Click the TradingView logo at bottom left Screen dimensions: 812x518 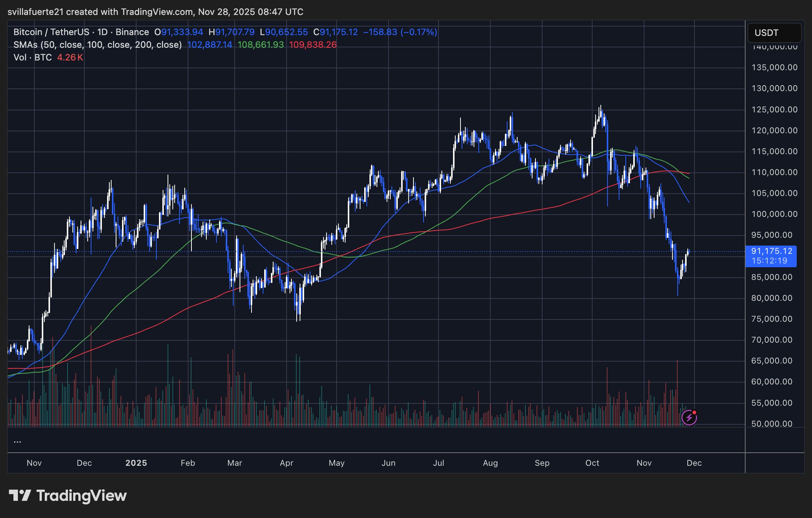tap(68, 496)
